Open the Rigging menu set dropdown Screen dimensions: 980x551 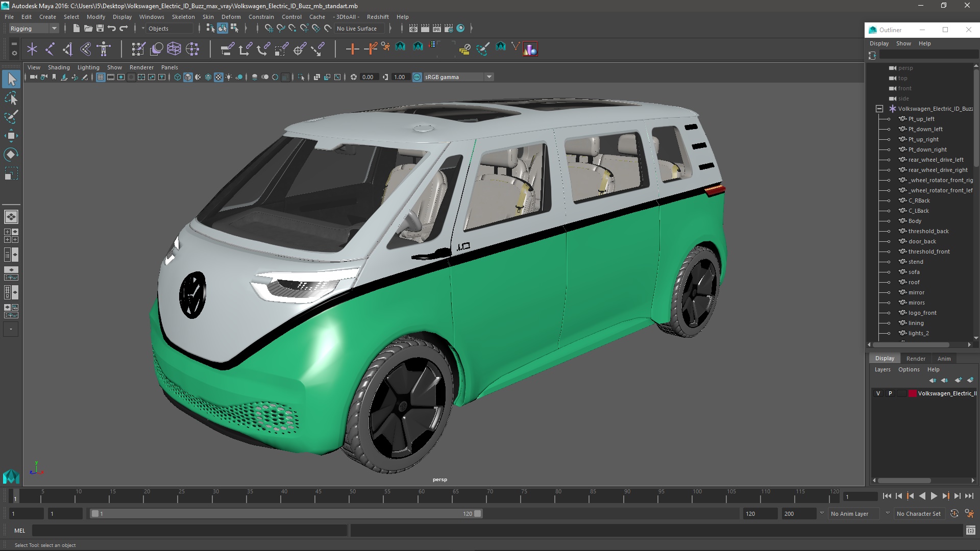point(34,29)
